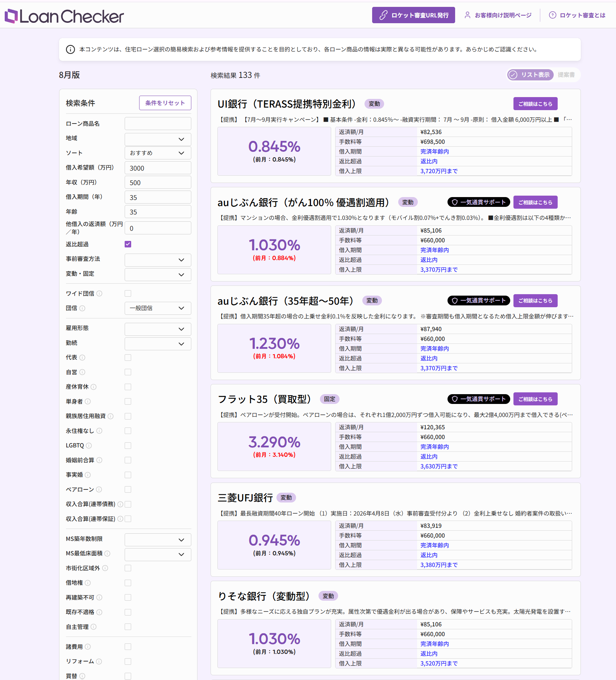Open 完済年齢内 link in 三菱UFJ銀行 card
This screenshot has width=616, height=680.
click(434, 545)
